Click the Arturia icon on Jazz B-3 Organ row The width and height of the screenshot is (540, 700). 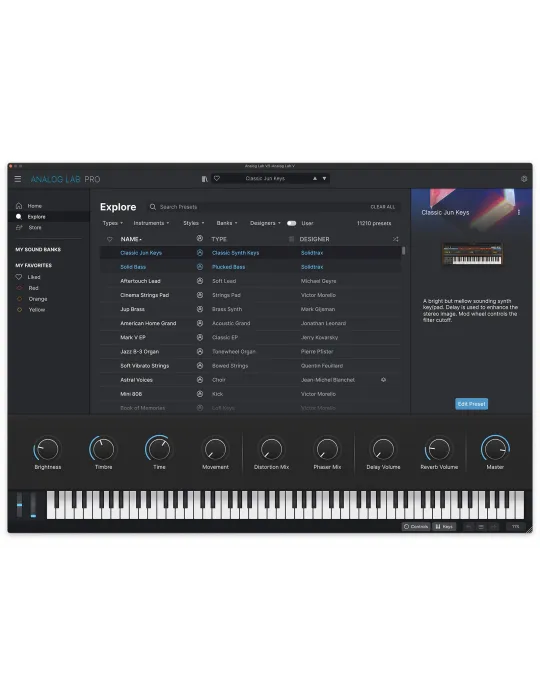(x=200, y=351)
